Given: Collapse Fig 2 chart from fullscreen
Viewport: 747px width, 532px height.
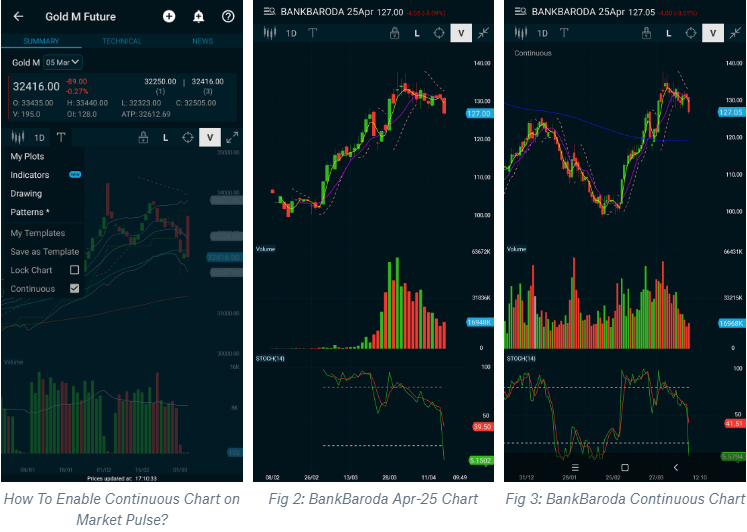Looking at the screenshot, I should (483, 33).
